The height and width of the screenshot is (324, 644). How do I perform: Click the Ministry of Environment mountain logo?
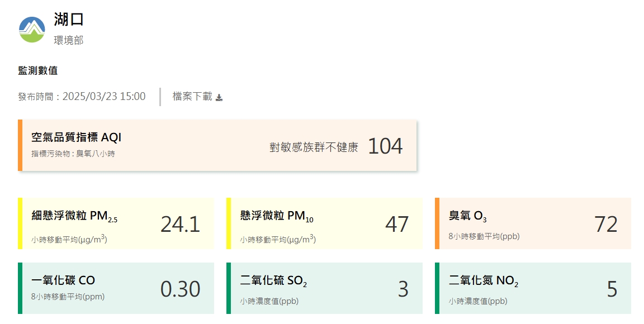[32, 30]
